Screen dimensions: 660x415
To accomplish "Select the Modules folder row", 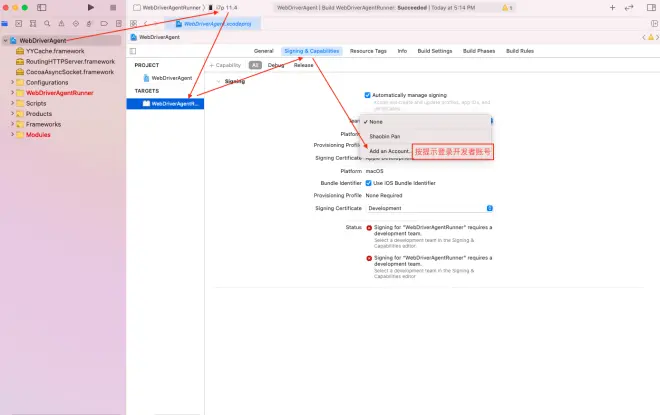I will pyautogui.click(x=63, y=135).
